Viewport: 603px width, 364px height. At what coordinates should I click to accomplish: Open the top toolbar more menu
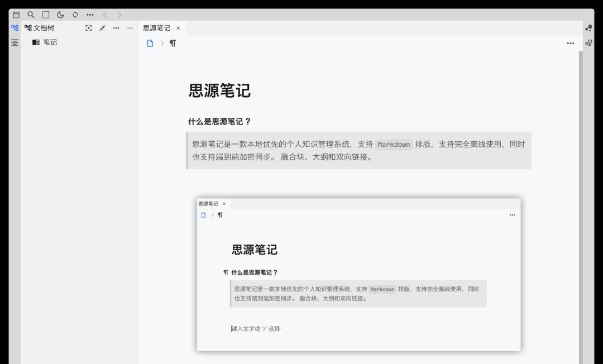[90, 15]
